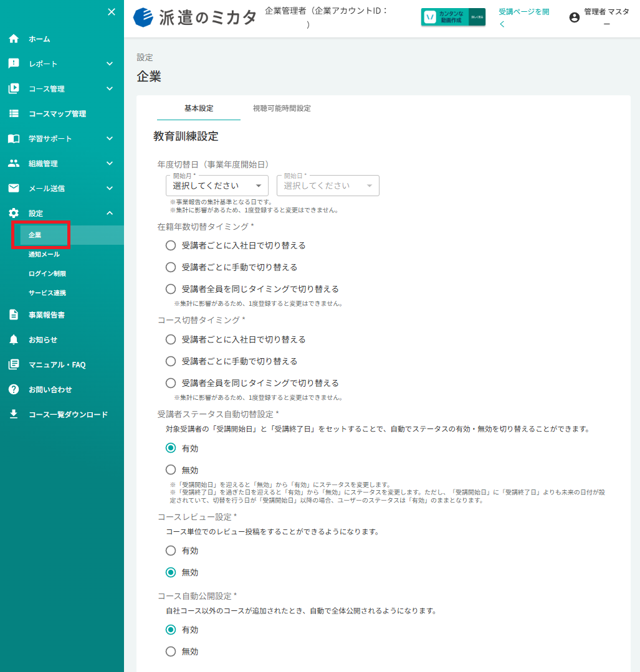Viewport: 640px width, 672px height.
Task: Click the Report speech bubble icon
Action: (14, 64)
